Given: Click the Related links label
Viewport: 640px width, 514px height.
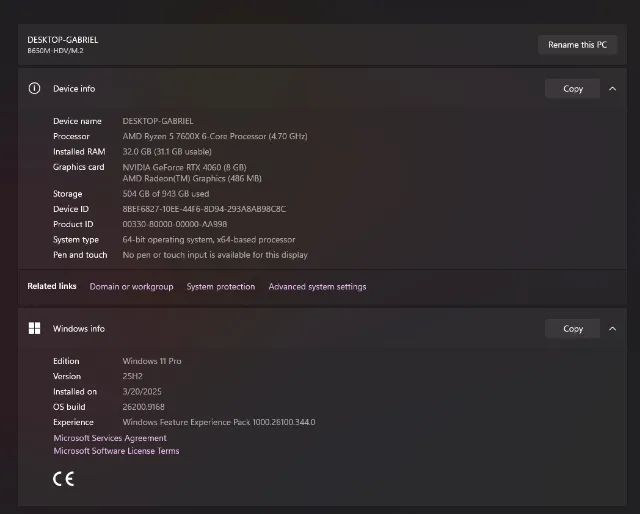Looking at the screenshot, I should coord(52,286).
